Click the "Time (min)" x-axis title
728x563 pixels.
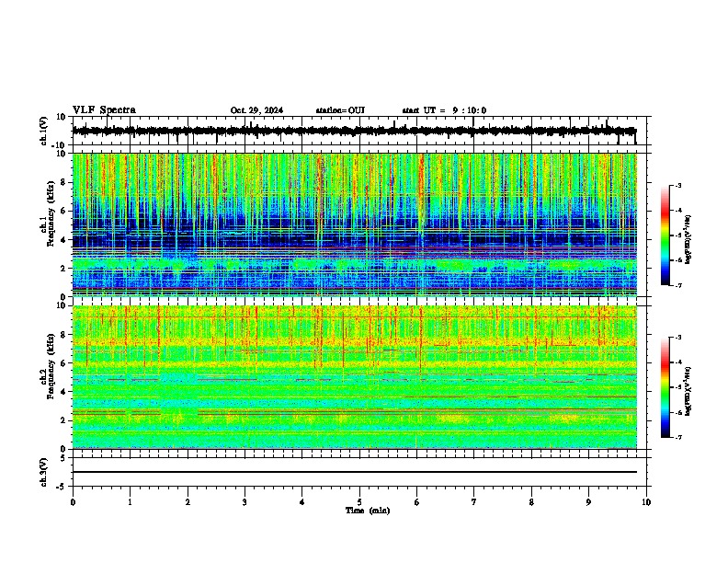pos(368,511)
